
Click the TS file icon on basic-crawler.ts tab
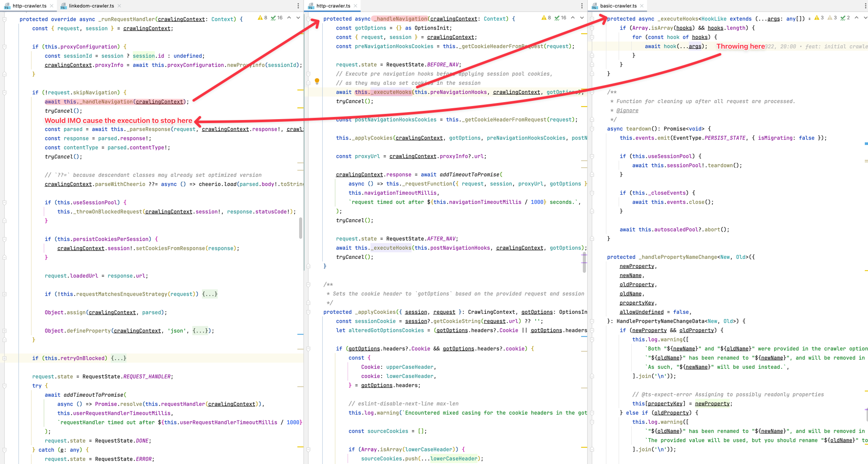click(594, 6)
